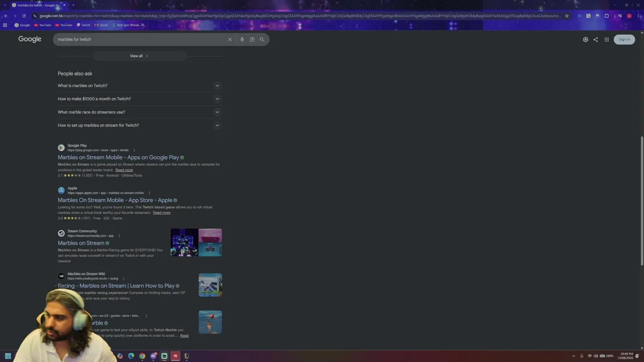Open the first YouTube bookmark

tap(43, 25)
